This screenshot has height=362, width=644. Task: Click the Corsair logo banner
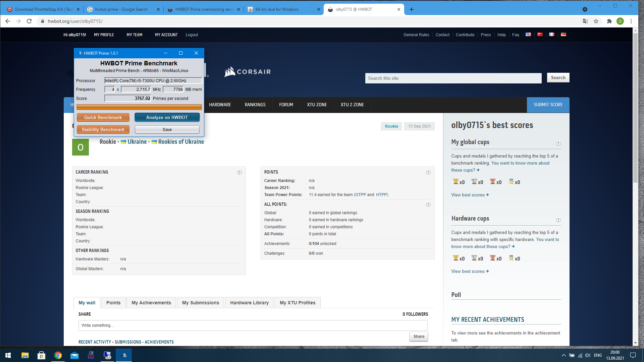248,72
